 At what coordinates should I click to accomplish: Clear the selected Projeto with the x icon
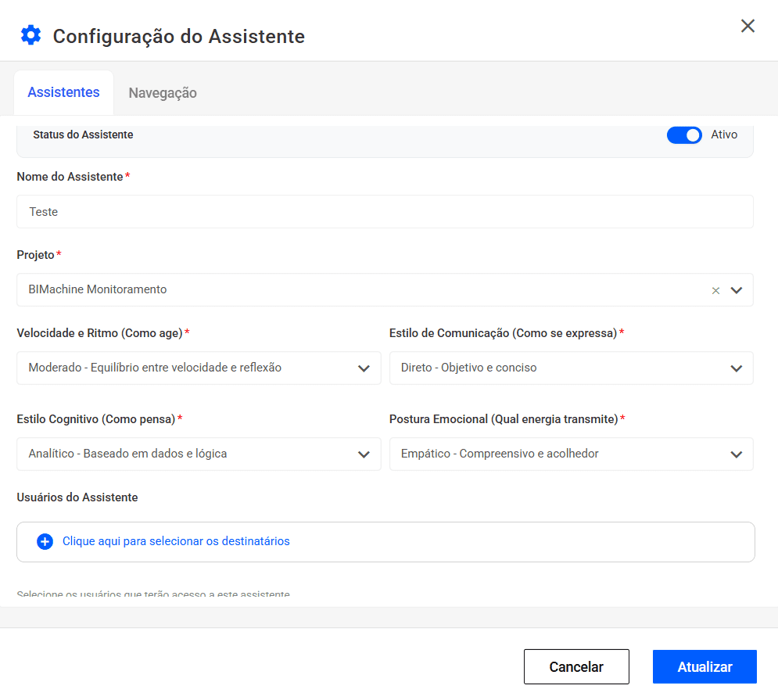click(x=715, y=290)
